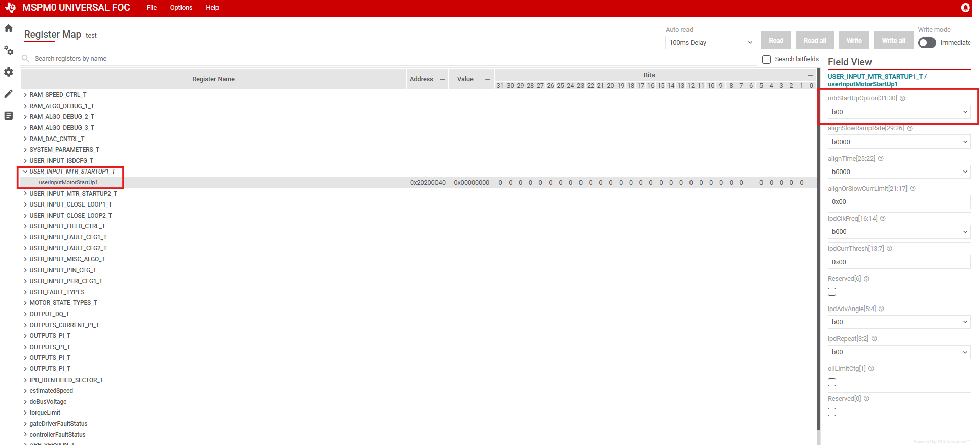Collapse the USER_INPUT_MTR_STARTUP1_T register group

click(25, 172)
